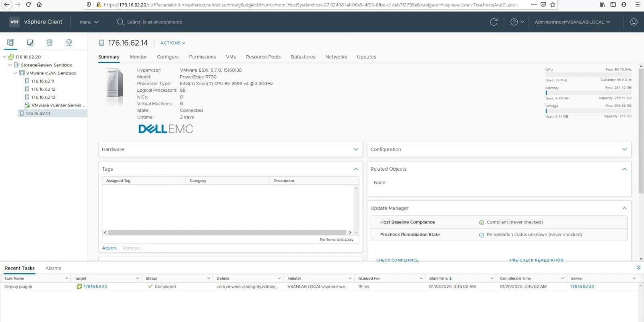Image resolution: width=644 pixels, height=322 pixels.
Task: Select host 176.16.62.13 in the tree
Action: (43, 97)
